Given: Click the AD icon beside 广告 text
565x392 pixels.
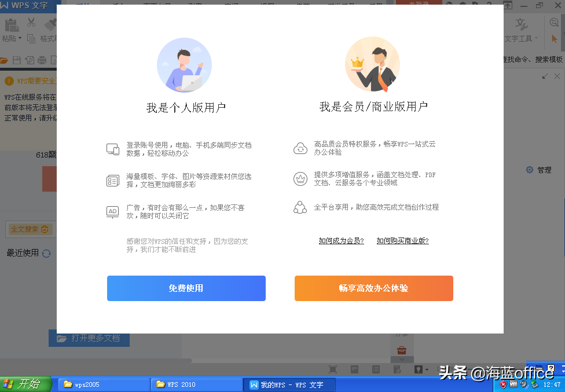Looking at the screenshot, I should (x=113, y=212).
